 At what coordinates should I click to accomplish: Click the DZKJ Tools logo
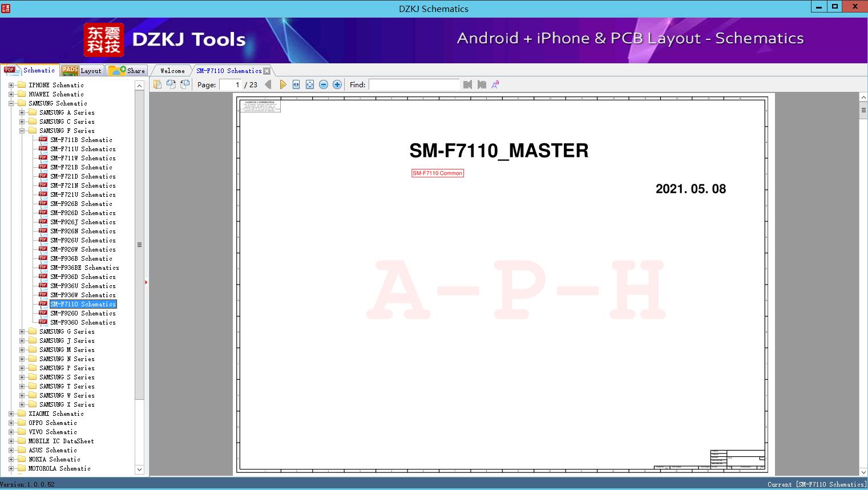165,39
